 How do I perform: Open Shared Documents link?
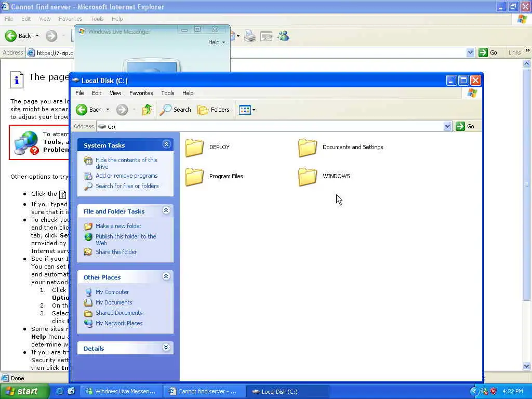click(119, 313)
